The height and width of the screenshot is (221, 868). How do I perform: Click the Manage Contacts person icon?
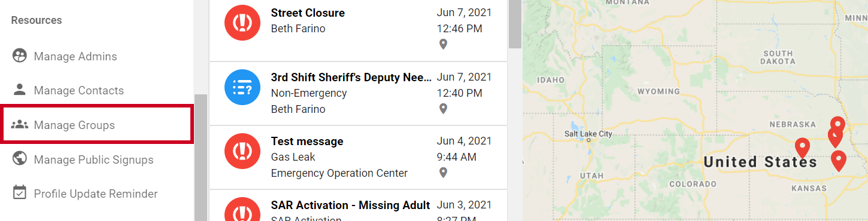(x=20, y=90)
